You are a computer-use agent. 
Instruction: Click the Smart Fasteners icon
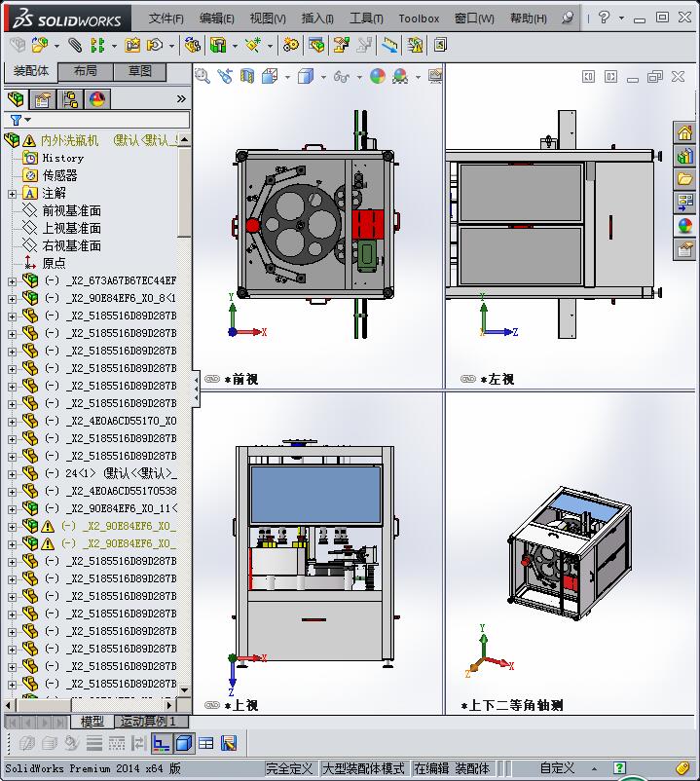pos(132,46)
